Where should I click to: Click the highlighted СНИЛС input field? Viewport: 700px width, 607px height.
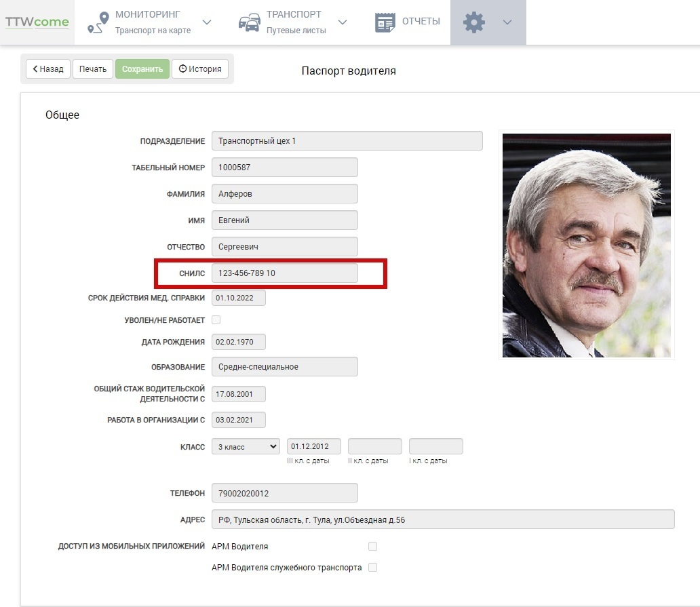(285, 273)
